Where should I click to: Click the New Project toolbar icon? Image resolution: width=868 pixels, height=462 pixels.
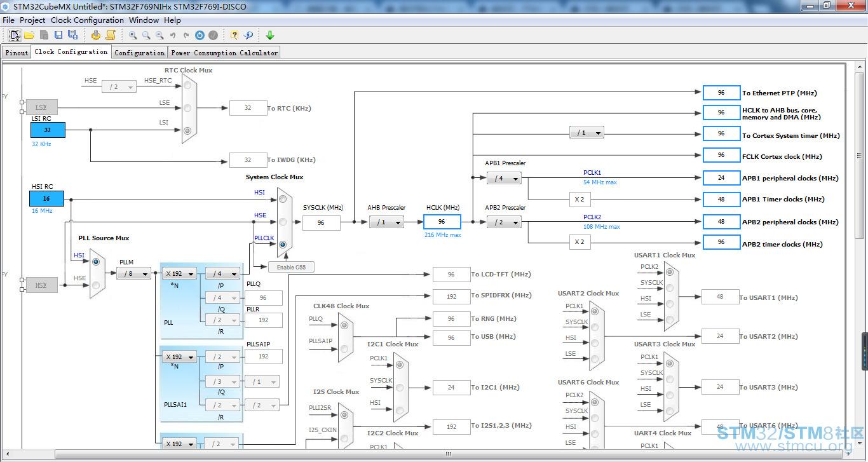point(15,35)
